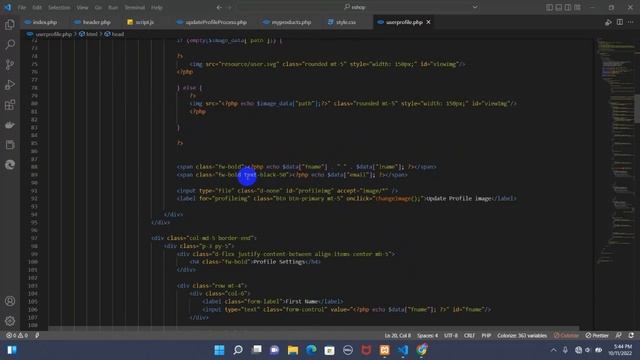Open the Accounts menu icon
The height and width of the screenshot is (360, 640).
(x=10, y=301)
